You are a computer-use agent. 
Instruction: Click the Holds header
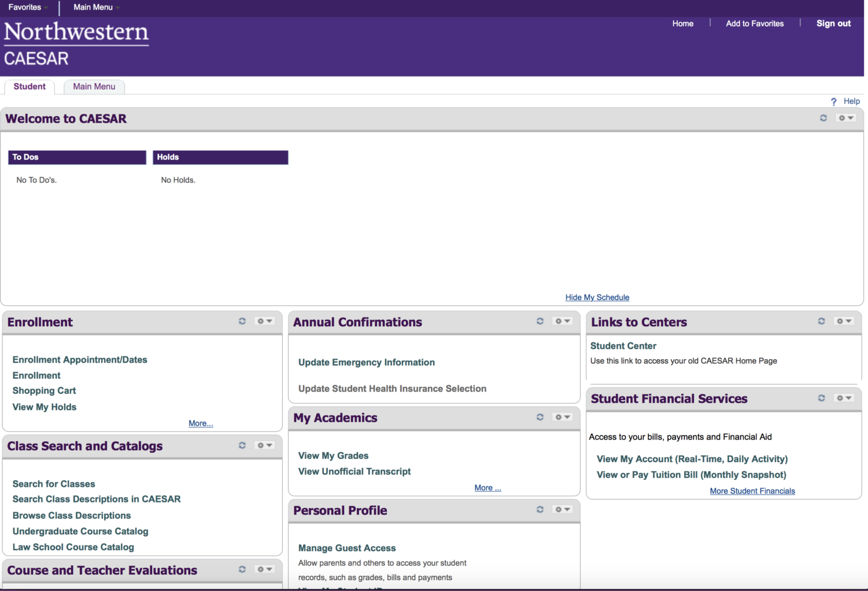[220, 157]
